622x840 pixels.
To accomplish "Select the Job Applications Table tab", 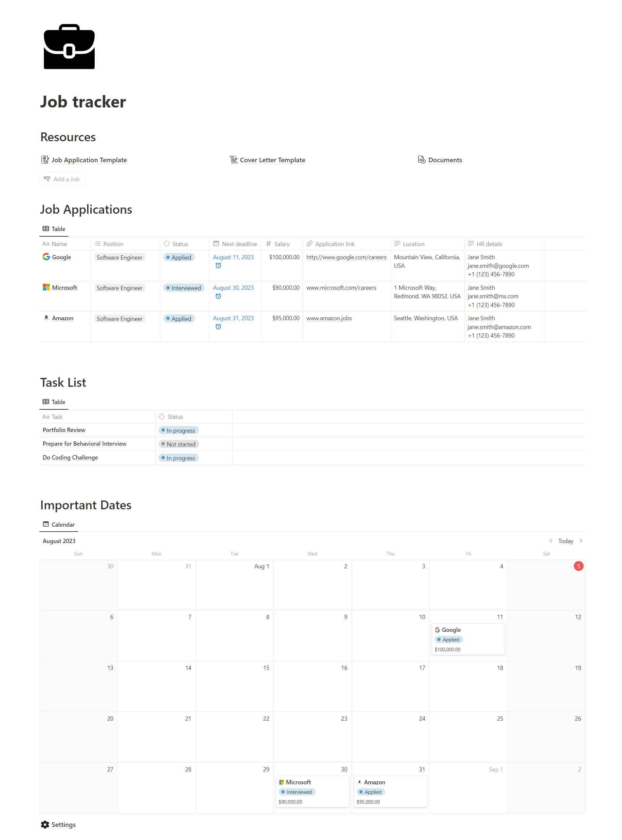I will point(54,229).
